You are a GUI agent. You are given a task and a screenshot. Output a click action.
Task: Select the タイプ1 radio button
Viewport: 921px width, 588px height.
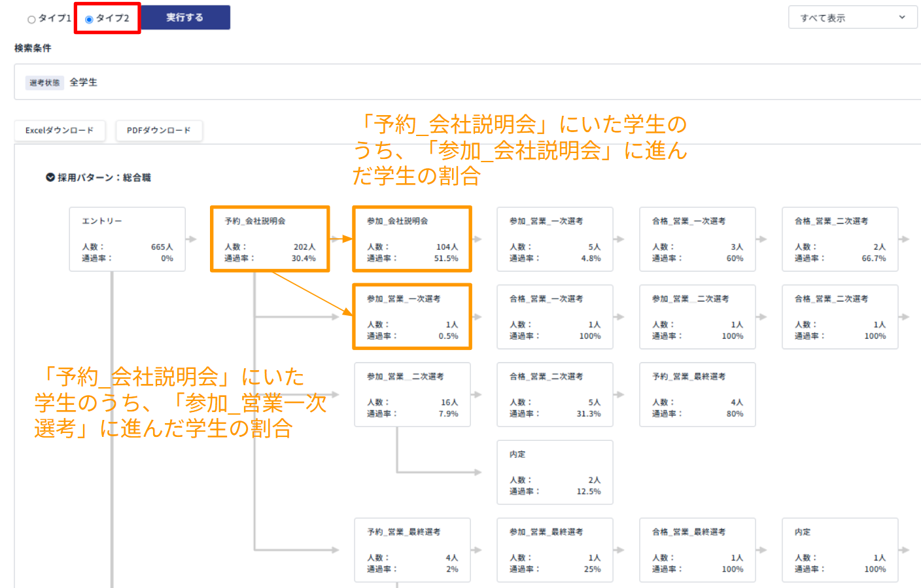[31, 18]
